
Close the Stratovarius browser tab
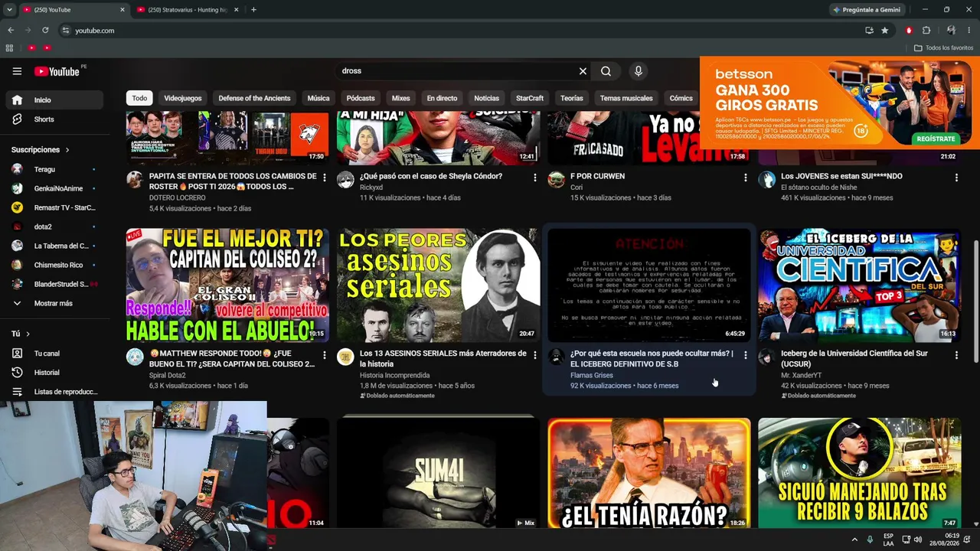236,10
